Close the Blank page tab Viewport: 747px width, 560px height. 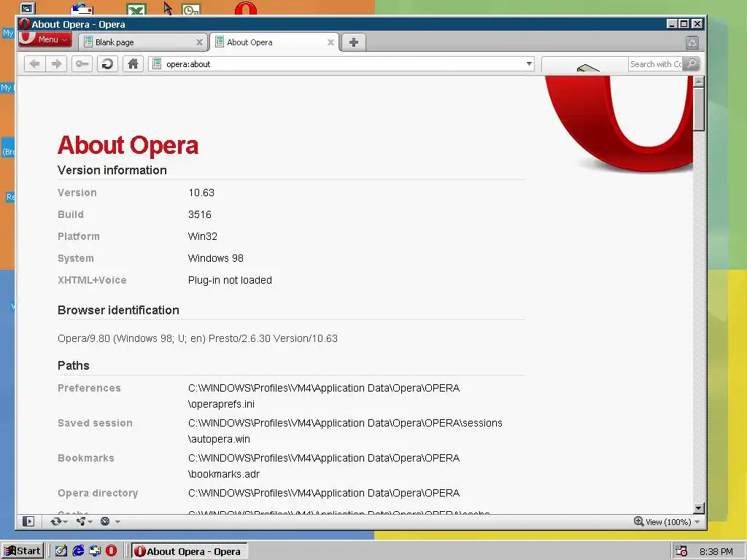(x=199, y=42)
